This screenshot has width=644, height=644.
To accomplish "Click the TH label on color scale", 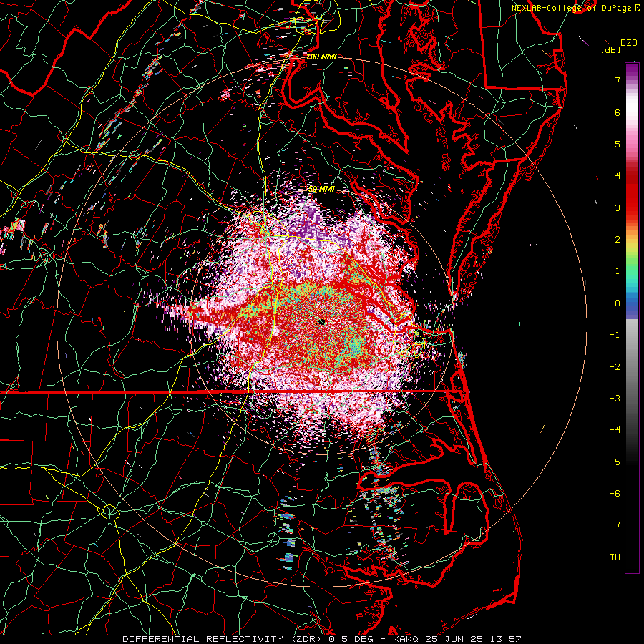I will point(615,557).
